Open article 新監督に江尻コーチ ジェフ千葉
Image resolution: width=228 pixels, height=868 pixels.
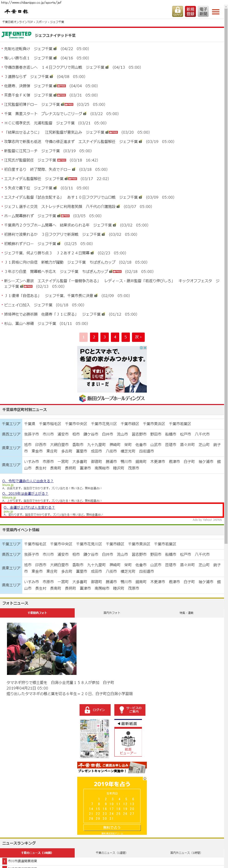32,151
